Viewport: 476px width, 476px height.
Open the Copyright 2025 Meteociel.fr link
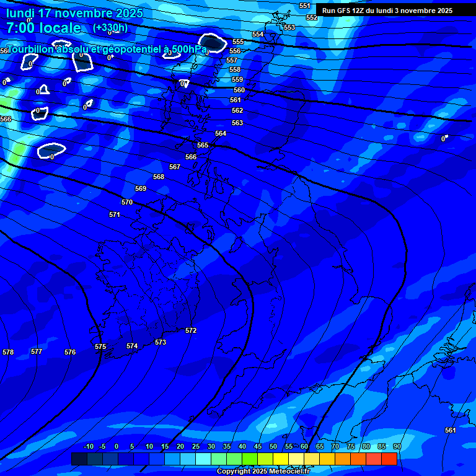click(263, 472)
